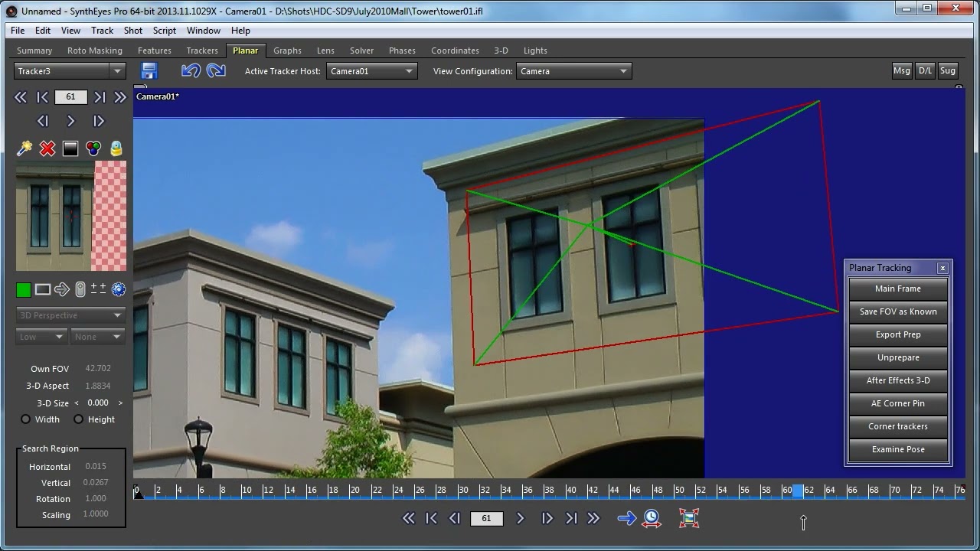The height and width of the screenshot is (551, 980).
Task: Open View Configuration Camera dropdown
Action: pos(573,71)
